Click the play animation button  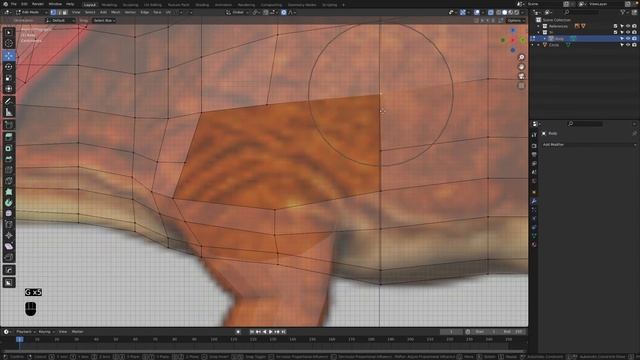[271, 332]
